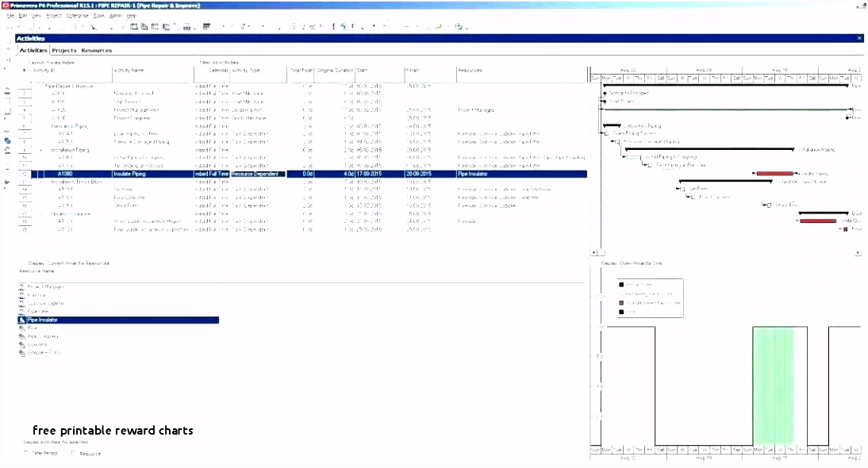Image resolution: width=868 pixels, height=468 pixels.
Task: Open the Enterprise menu
Action: point(78,15)
